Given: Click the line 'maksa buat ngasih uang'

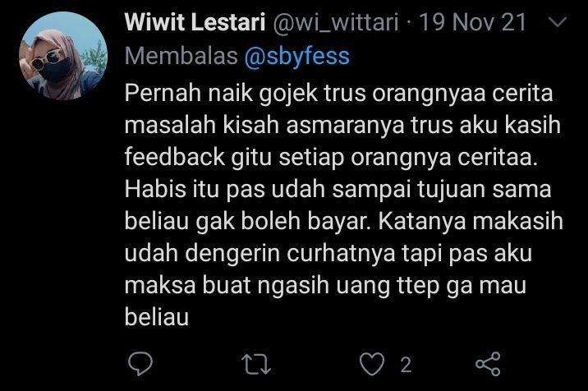Looking at the screenshot, I should coord(257,285).
